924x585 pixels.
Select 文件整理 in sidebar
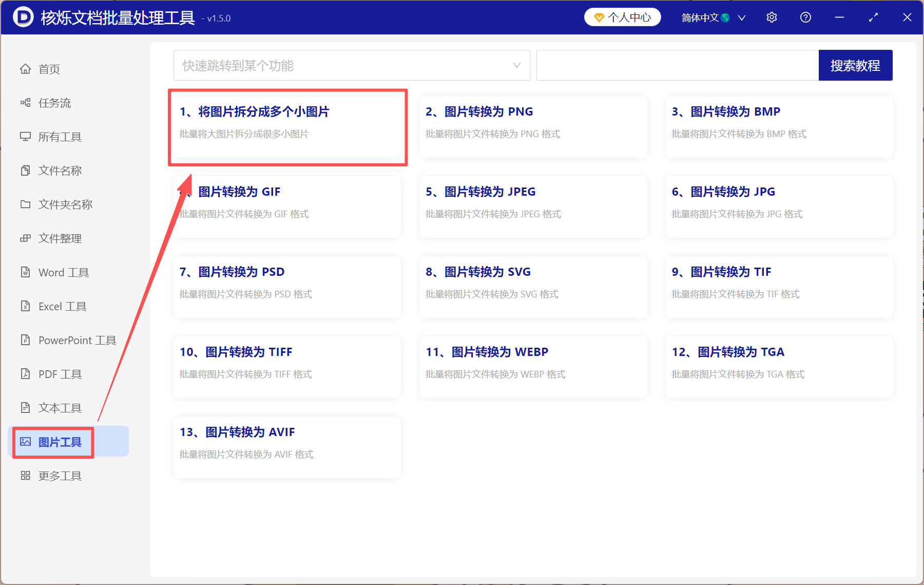[60, 238]
